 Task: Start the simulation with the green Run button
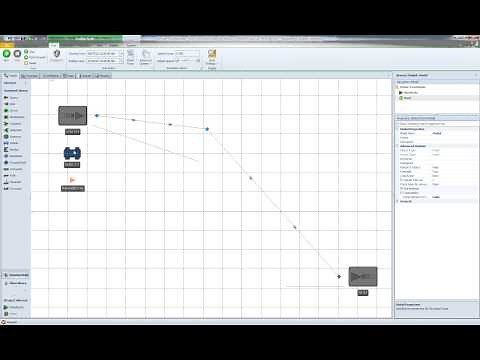6,55
